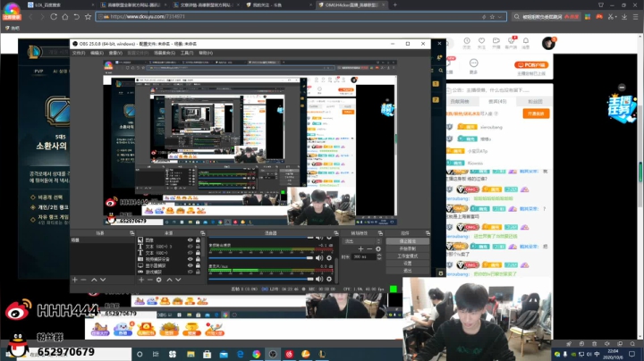This screenshot has width=644, height=361.
Task: Switch to OBS Studio taskbar icon
Action: (273, 354)
